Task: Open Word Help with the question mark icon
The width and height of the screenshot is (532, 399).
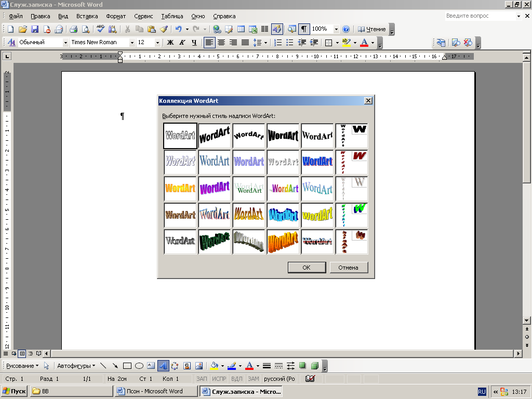Action: (x=345, y=29)
